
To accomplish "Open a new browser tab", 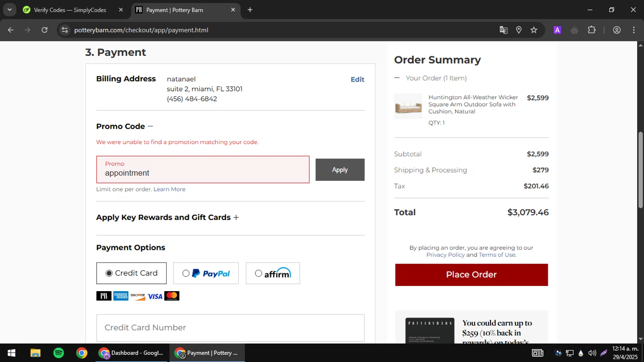I will [x=250, y=10].
